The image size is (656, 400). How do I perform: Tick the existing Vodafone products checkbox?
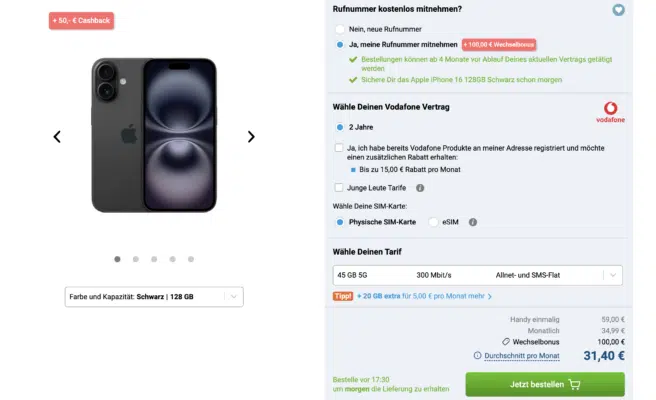pyautogui.click(x=340, y=147)
